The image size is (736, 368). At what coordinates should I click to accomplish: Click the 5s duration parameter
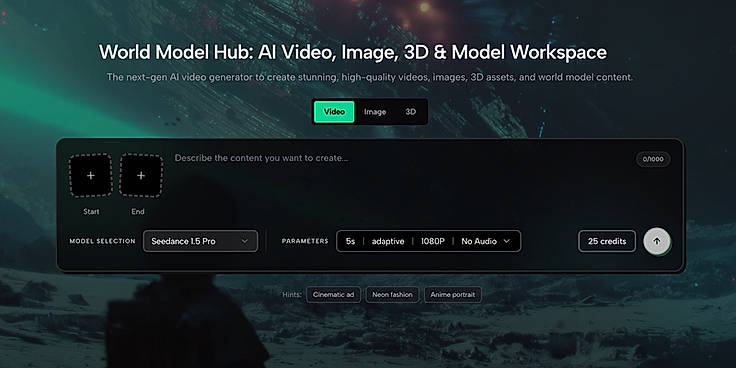tap(350, 241)
